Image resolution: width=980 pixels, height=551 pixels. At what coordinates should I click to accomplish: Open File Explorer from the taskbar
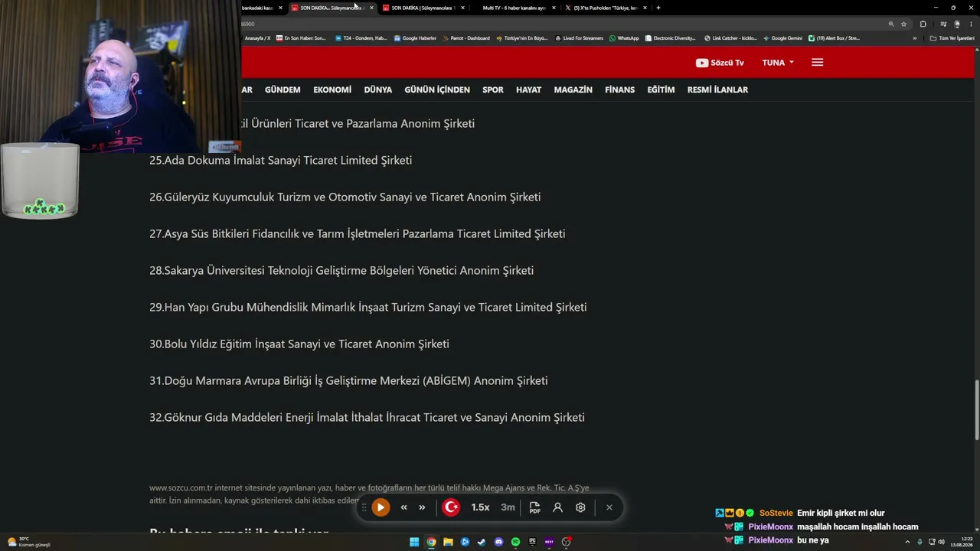(x=448, y=542)
